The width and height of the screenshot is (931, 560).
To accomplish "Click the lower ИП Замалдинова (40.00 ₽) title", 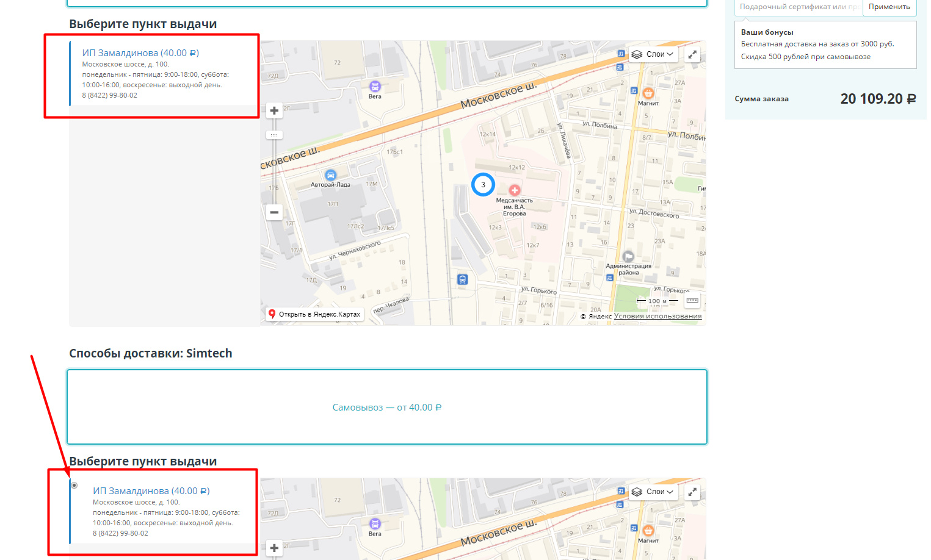I will point(151,491).
